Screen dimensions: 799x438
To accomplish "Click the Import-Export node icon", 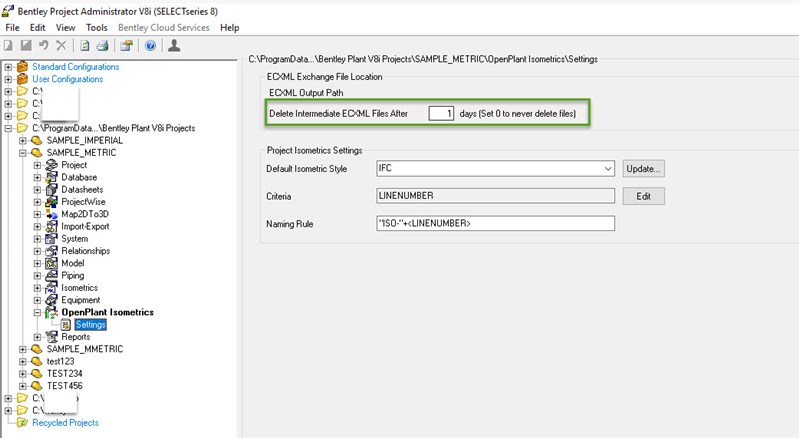I will tap(51, 226).
